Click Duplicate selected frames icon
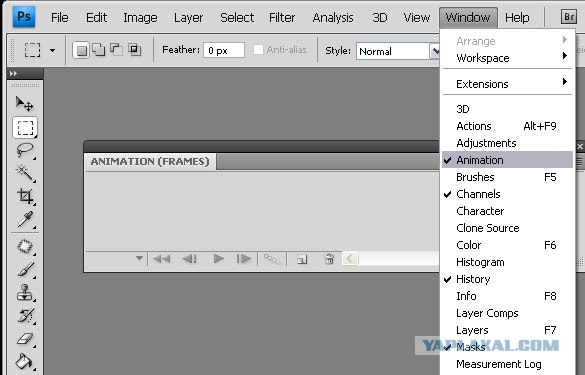The height and width of the screenshot is (375, 585). 302,259
